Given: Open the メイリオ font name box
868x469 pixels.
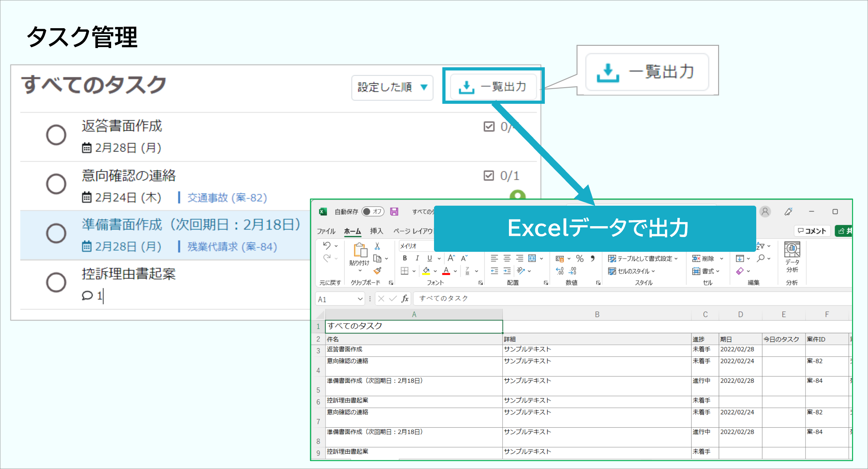Looking at the screenshot, I should point(416,246).
